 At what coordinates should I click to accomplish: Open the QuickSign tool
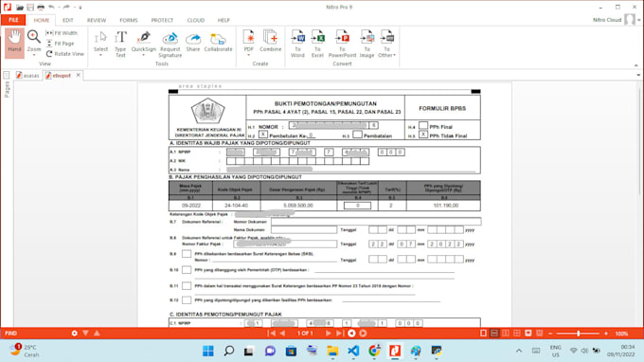[x=144, y=40]
